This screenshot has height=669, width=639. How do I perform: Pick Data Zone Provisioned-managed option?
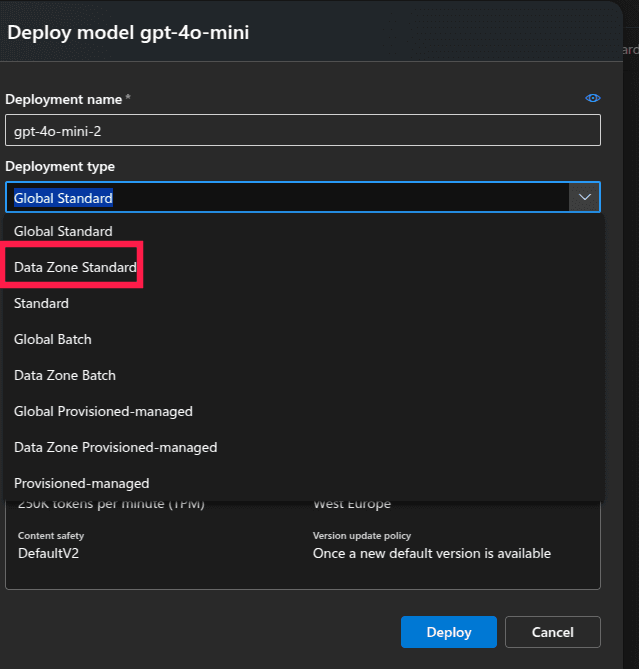[115, 447]
